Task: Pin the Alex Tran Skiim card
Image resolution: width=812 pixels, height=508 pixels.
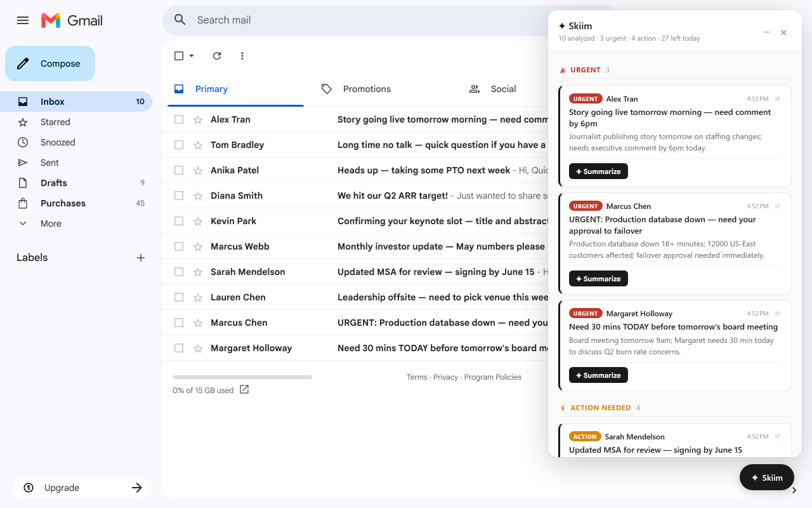Action: tap(778, 99)
